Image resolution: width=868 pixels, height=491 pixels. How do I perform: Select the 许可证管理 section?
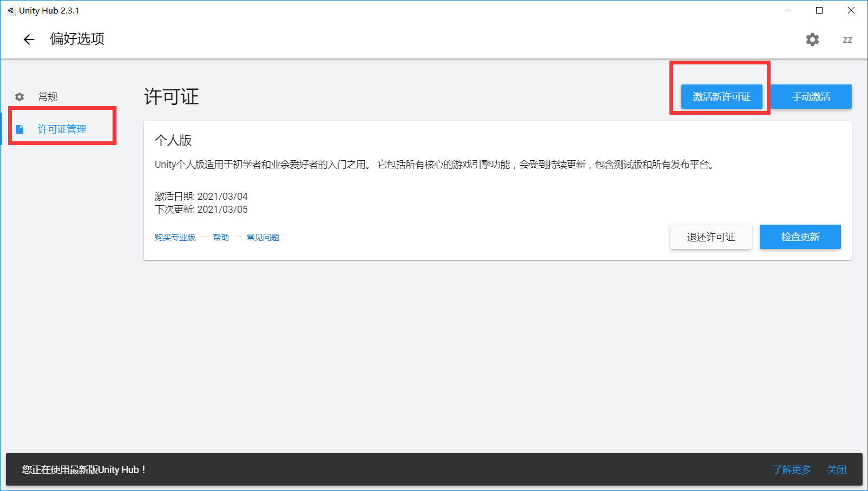62,129
